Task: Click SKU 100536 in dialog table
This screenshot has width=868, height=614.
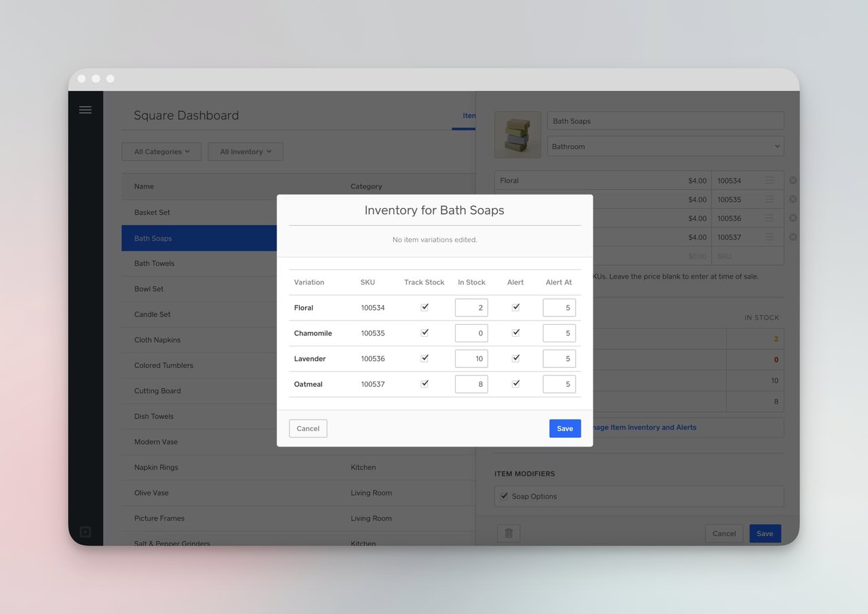Action: 373,359
